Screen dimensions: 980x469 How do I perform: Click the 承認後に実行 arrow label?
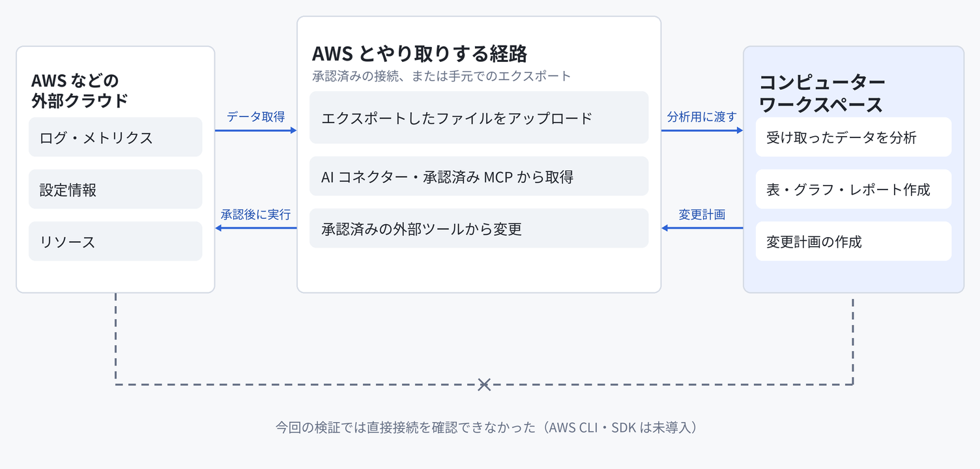(256, 214)
